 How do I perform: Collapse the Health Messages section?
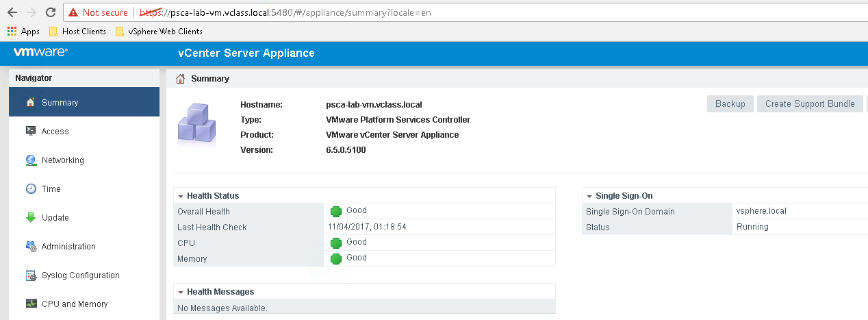click(x=180, y=292)
